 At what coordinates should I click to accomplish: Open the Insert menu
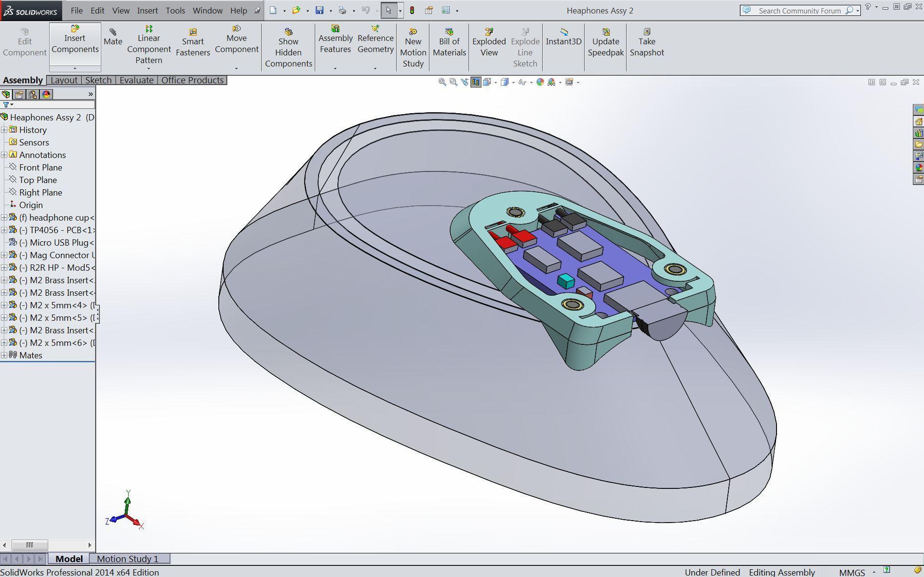(x=147, y=10)
